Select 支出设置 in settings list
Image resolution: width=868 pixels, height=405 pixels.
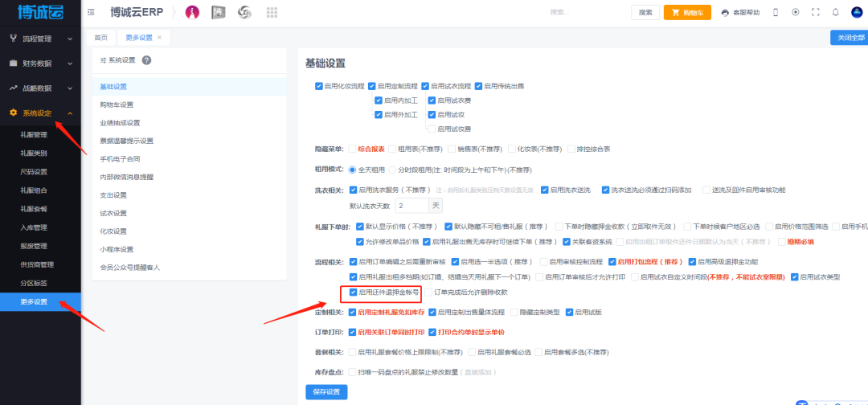tap(190, 195)
